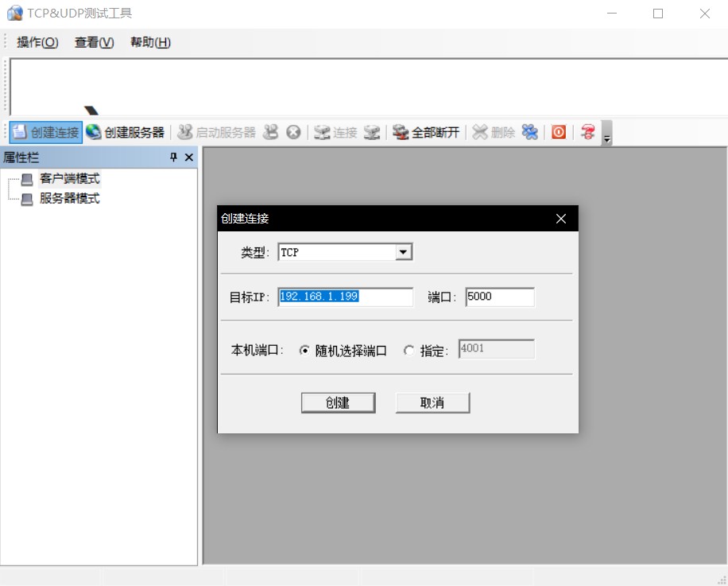Screen dimensions: 728x586
Task: Maximize the TCP&UDP测试工具 window
Action: [658, 14]
